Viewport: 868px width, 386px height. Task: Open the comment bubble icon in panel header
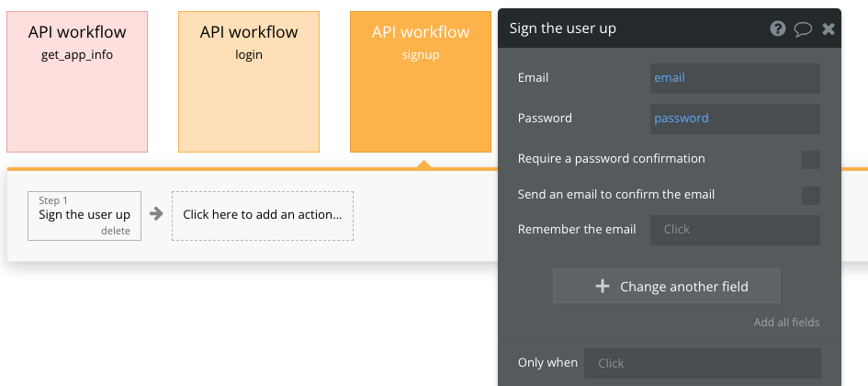pyautogui.click(x=803, y=29)
